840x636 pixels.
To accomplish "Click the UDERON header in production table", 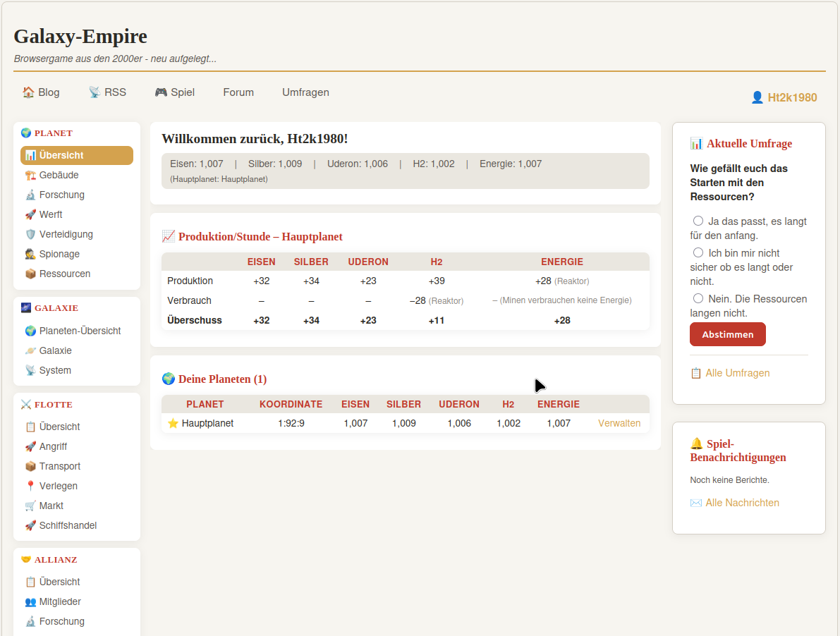I will point(368,262).
